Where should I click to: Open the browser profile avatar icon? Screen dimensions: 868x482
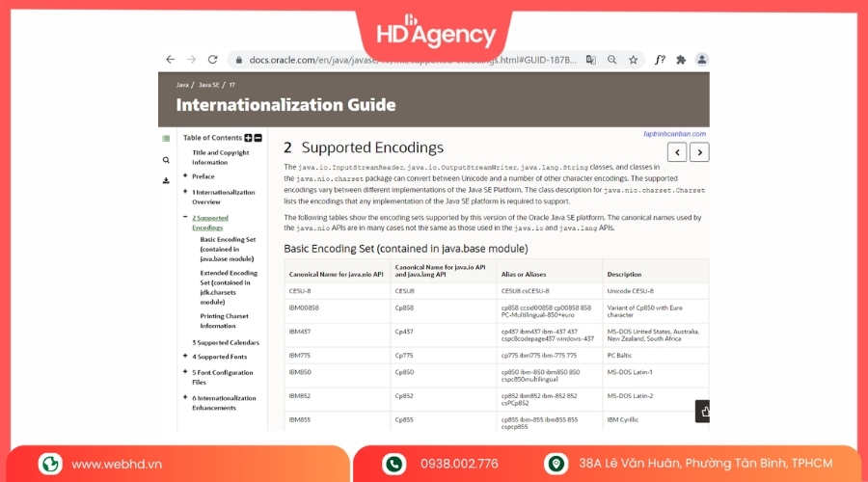coord(702,60)
